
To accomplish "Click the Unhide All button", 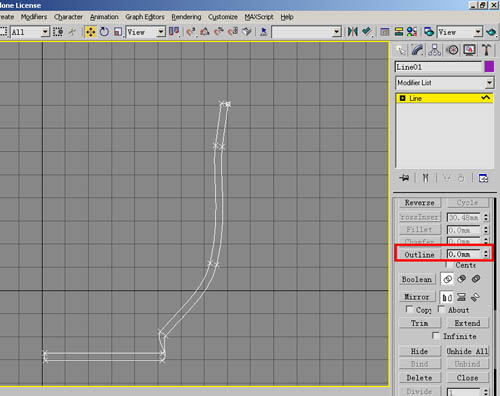I will tap(467, 351).
